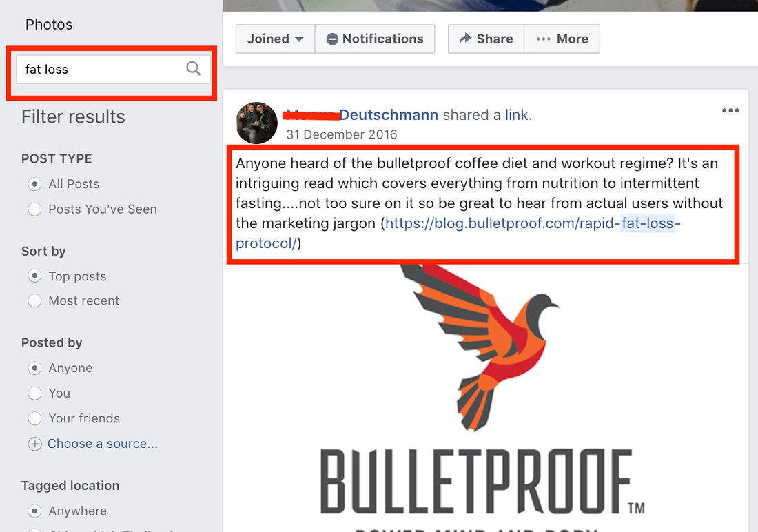Click the More ellipsis button
Screen dimensions: 758x532
click(562, 39)
